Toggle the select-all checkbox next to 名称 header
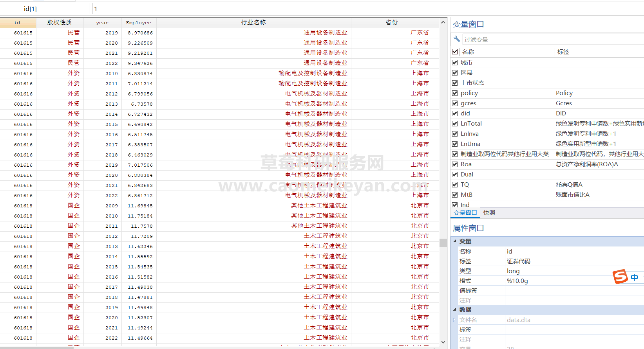The width and height of the screenshot is (644, 349). coord(455,52)
